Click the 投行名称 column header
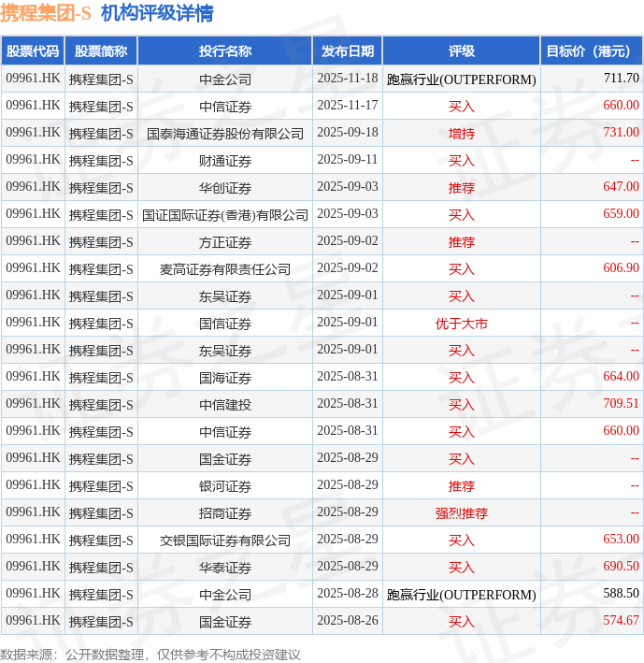The width and height of the screenshot is (644, 663). click(225, 51)
